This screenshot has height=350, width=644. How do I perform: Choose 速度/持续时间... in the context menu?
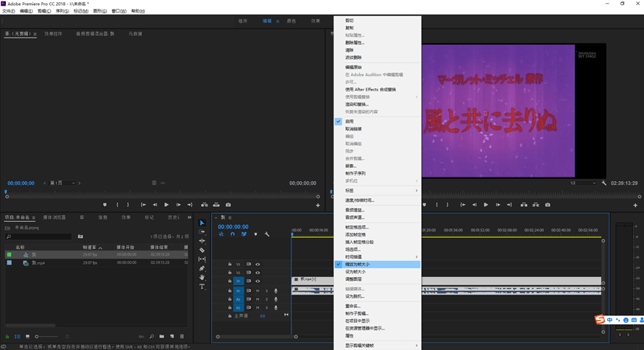(361, 200)
